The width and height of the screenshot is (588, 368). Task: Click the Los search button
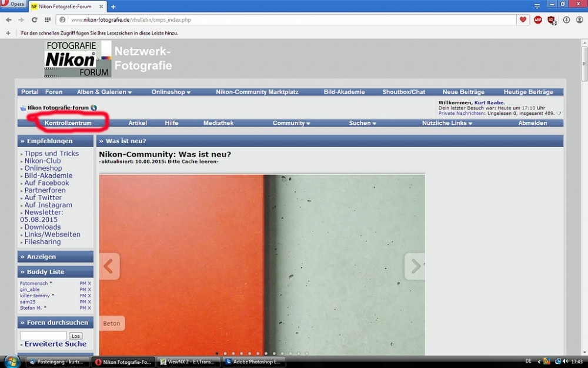pyautogui.click(x=76, y=336)
